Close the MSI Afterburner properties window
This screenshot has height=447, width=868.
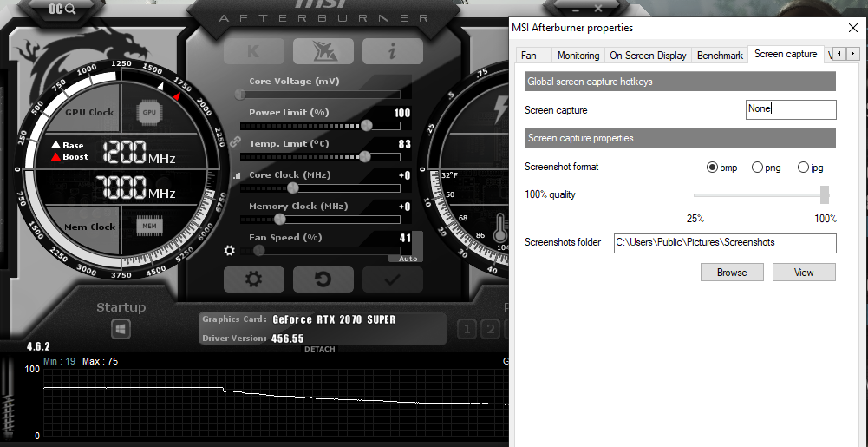(x=853, y=28)
